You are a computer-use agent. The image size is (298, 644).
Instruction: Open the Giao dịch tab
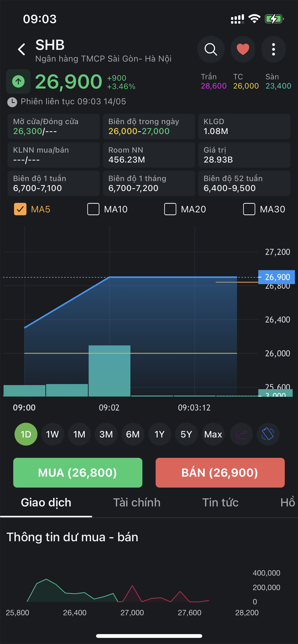(46, 502)
